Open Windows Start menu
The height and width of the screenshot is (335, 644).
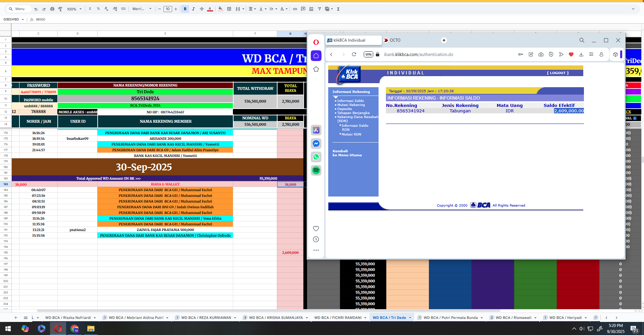tap(8, 329)
